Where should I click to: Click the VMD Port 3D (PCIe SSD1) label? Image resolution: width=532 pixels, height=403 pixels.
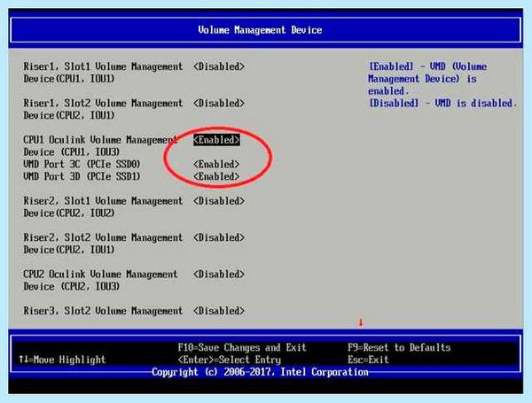pyautogui.click(x=82, y=176)
